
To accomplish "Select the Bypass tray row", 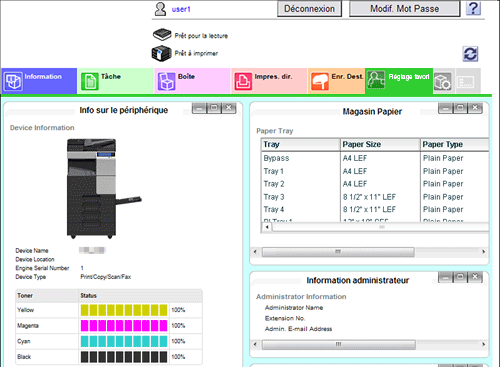I will click(375, 158).
